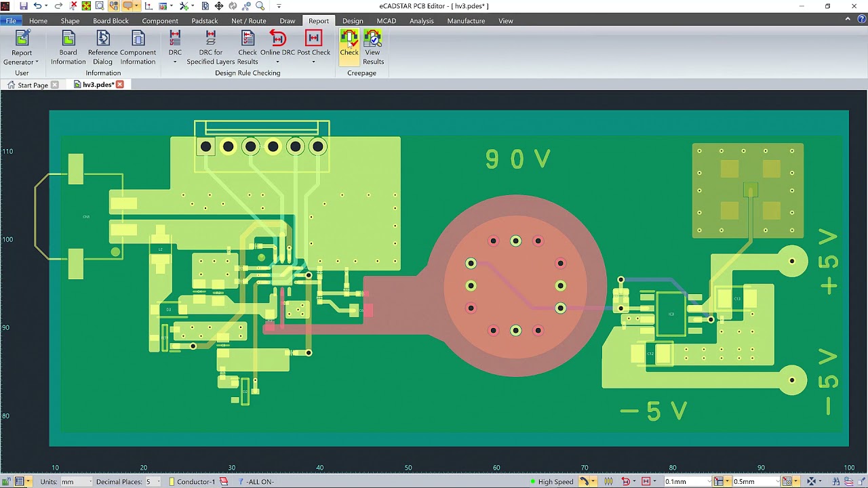868x488 pixels.
Task: Click the Online DRC icon
Action: [x=277, y=38]
